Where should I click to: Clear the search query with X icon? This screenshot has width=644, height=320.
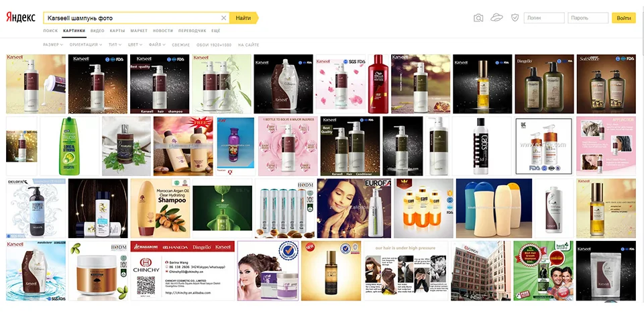pyautogui.click(x=223, y=18)
